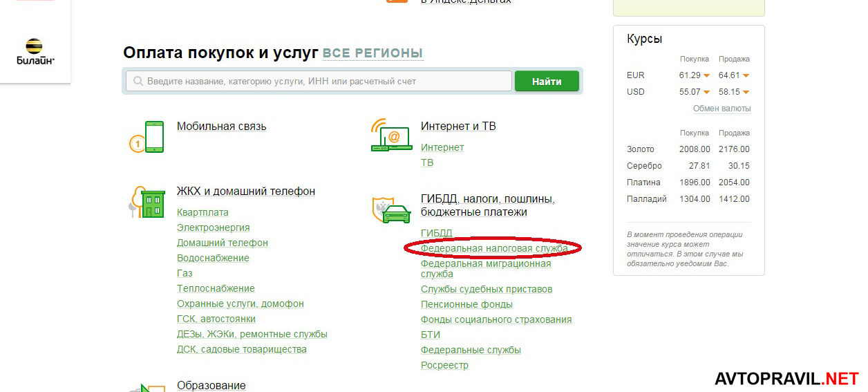This screenshot has width=868, height=392.
Task: Select ДСК, садовые товарищества link
Action: (242, 349)
